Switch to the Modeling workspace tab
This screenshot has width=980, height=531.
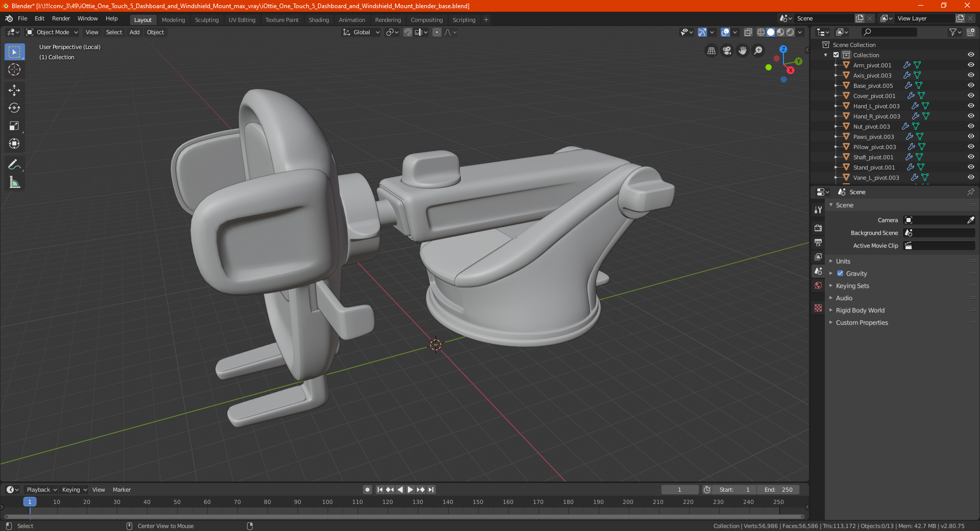tap(173, 20)
